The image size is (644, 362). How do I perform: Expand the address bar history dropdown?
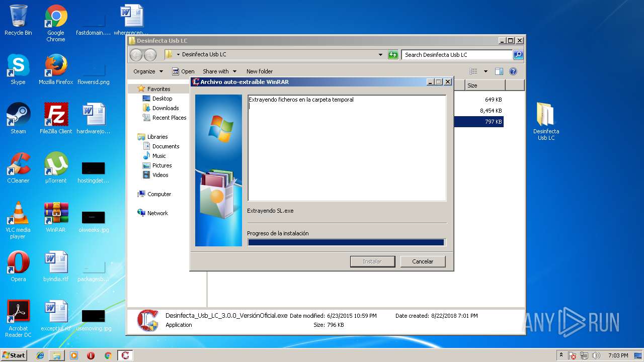tap(380, 55)
